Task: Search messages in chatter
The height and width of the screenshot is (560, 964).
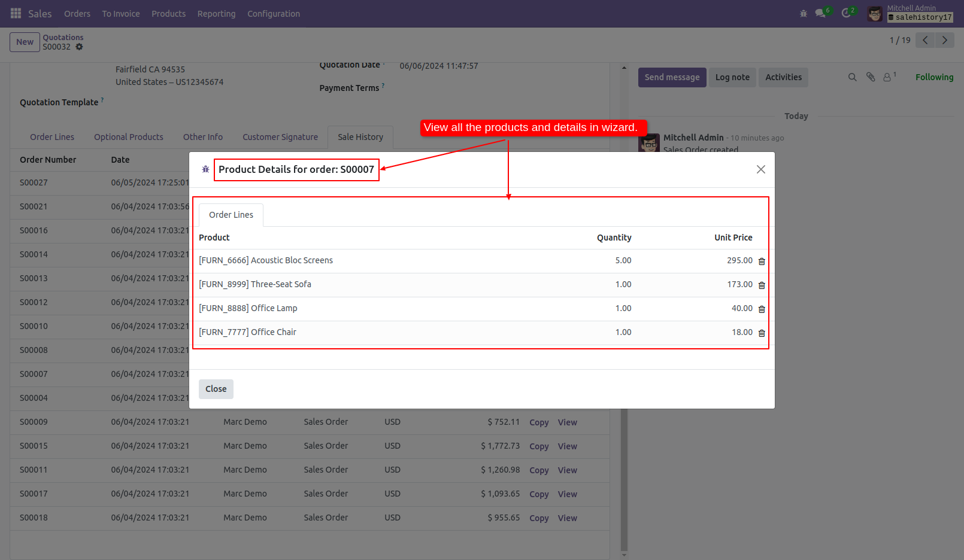Action: 852,77
